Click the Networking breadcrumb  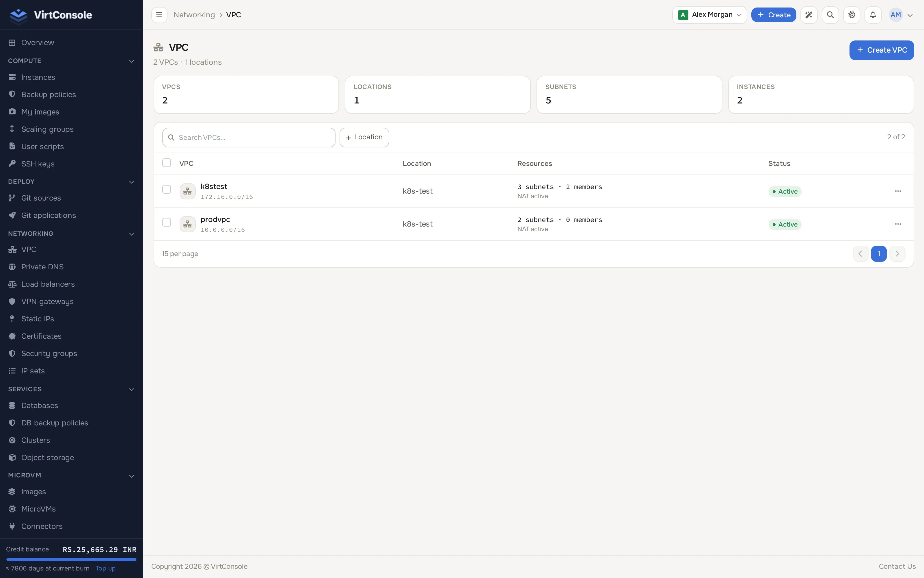pos(194,15)
